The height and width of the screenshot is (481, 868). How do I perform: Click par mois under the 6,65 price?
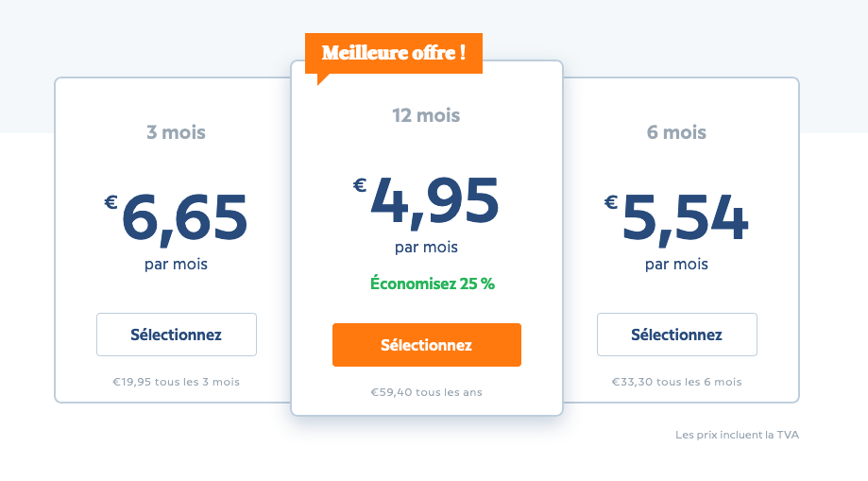coord(176,265)
